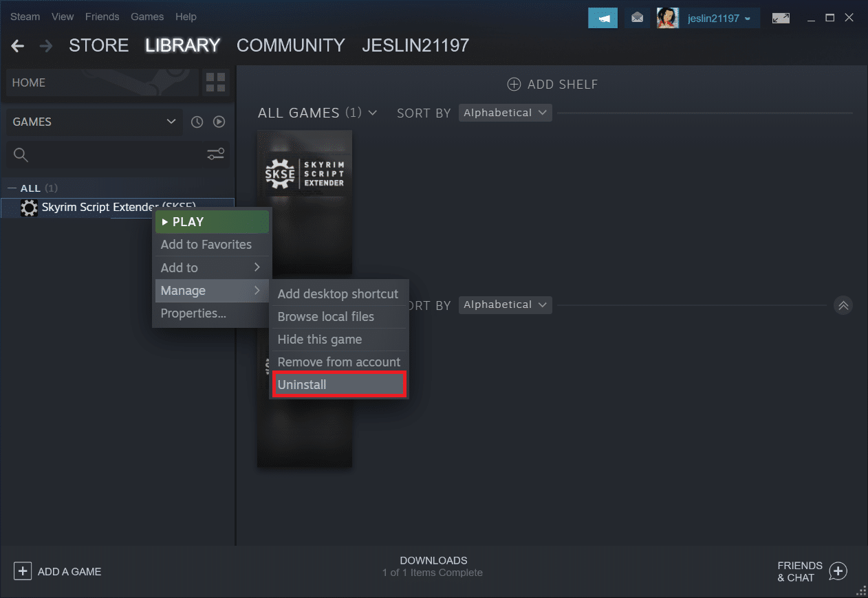
Task: Open the Skyrim Script Extender game tile
Action: pyautogui.click(x=305, y=201)
